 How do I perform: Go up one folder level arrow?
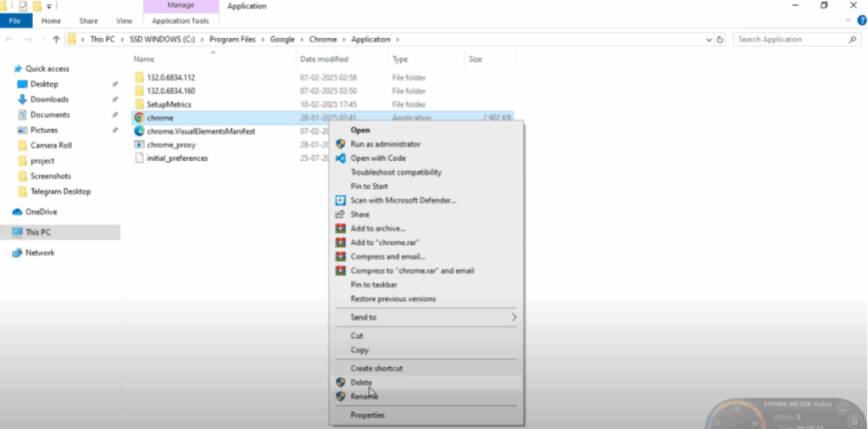click(56, 39)
